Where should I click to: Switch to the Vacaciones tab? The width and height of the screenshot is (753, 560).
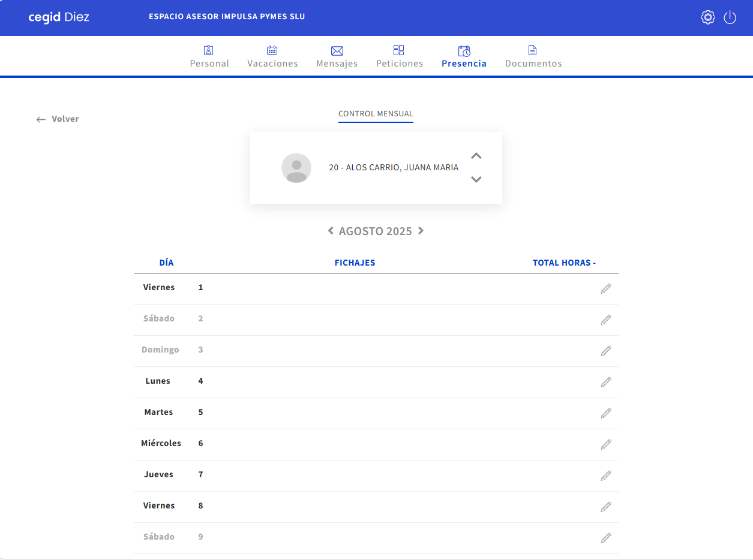(x=272, y=57)
